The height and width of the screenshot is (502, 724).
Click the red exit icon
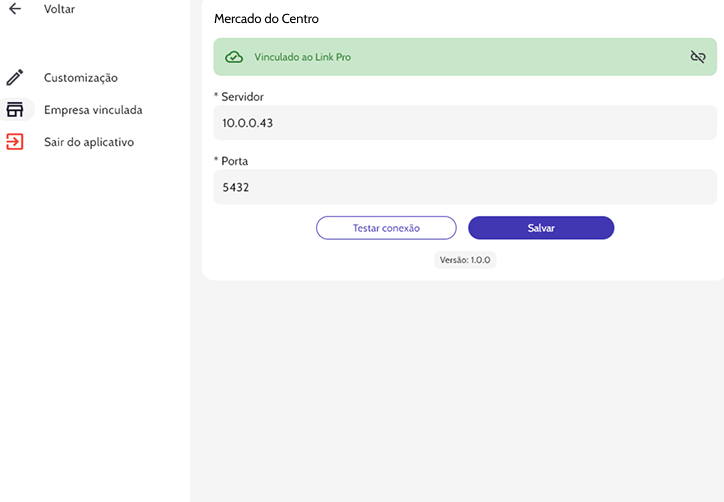point(15,142)
